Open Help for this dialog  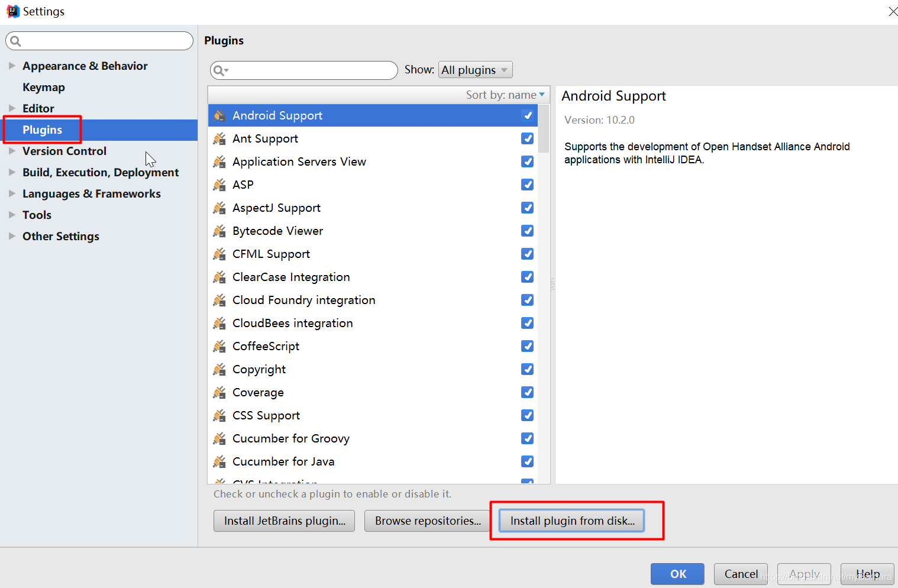(867, 574)
